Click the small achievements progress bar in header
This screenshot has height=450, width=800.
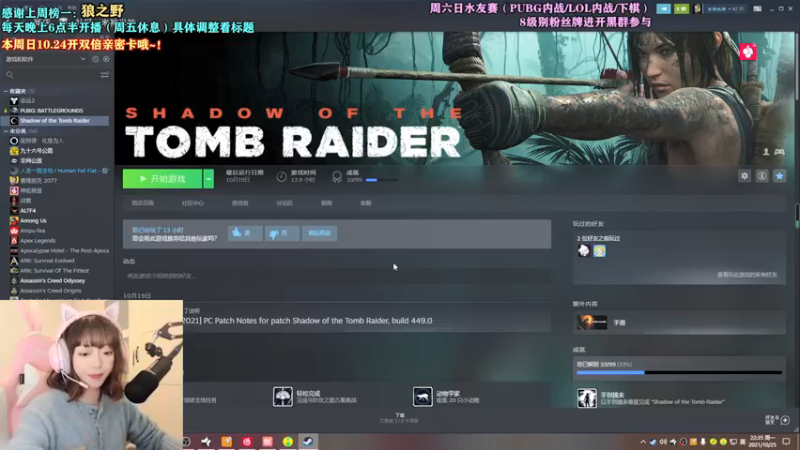click(382, 180)
